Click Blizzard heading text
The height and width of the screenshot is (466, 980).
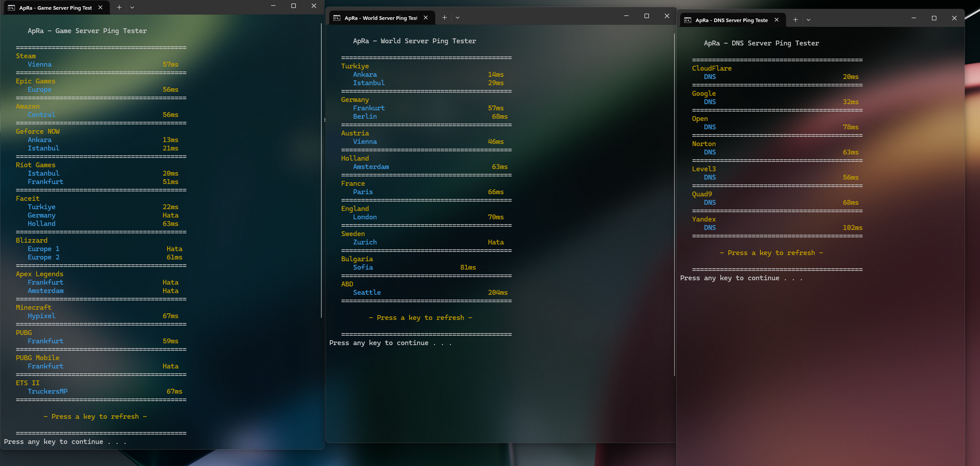tap(32, 241)
